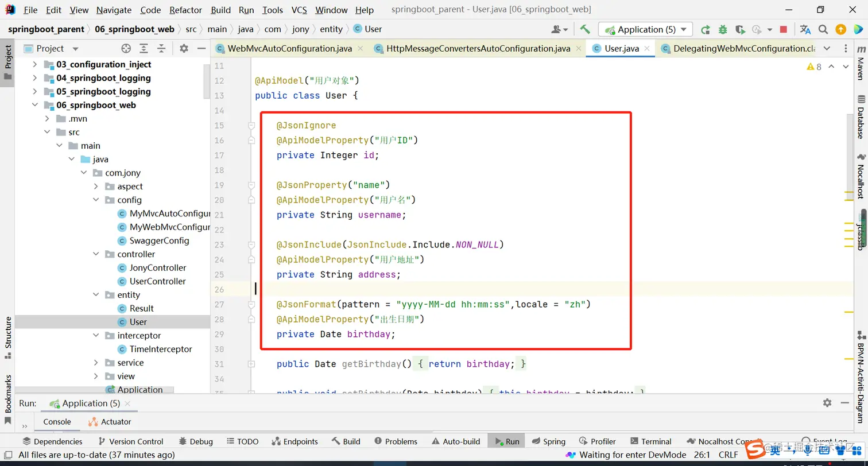Click the warnings indicator showing 8
The image size is (868, 466).
click(x=814, y=67)
